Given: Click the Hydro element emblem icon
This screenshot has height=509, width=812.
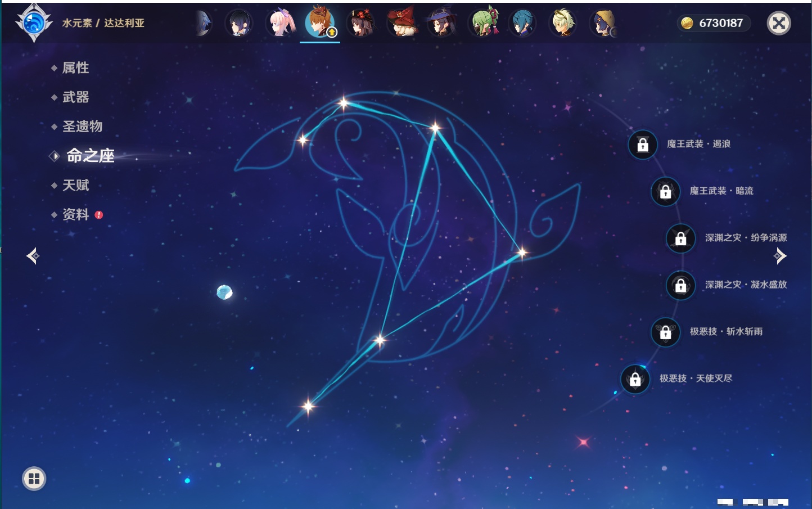Looking at the screenshot, I should click(34, 23).
